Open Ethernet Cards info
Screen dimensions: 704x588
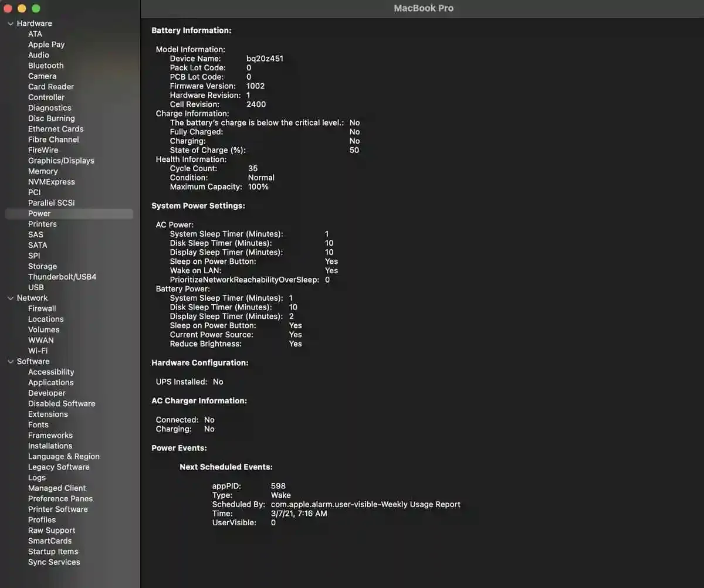click(56, 129)
